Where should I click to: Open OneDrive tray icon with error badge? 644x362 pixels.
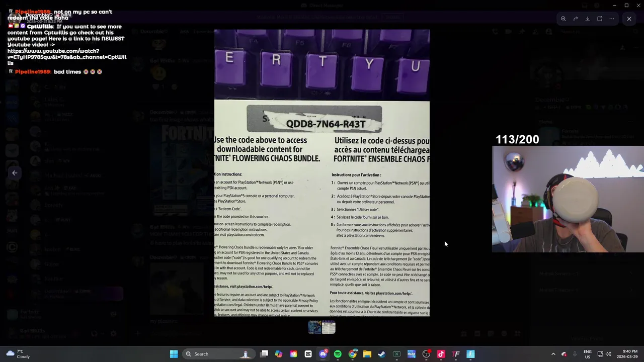point(564,354)
